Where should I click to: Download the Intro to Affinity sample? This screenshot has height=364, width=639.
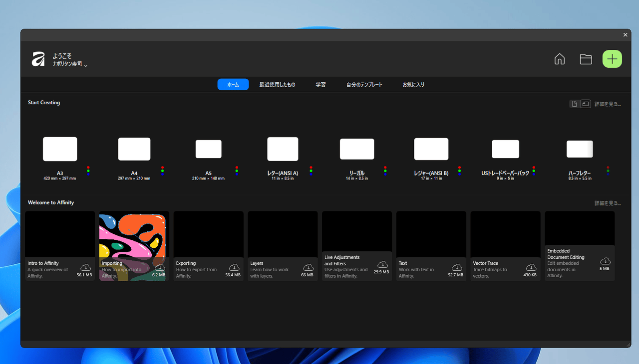(85, 268)
